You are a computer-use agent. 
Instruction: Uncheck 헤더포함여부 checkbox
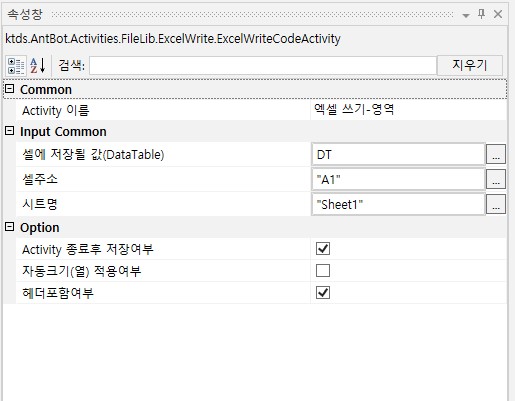[323, 293]
